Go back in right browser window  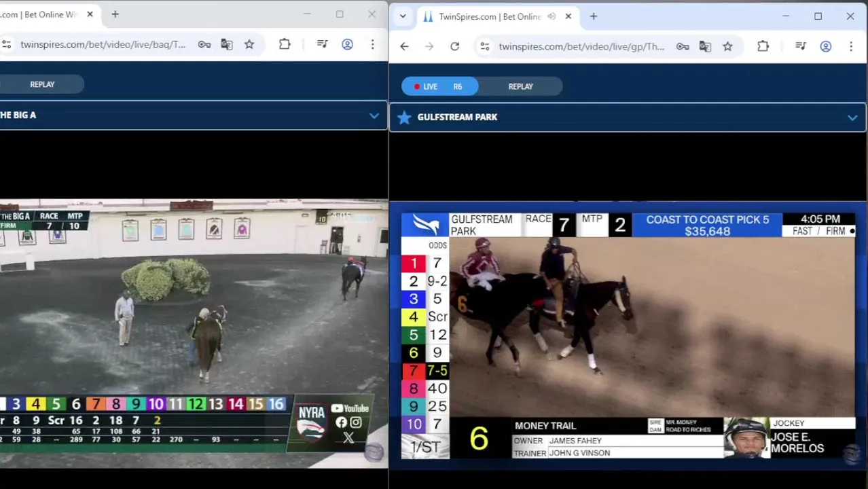point(404,46)
